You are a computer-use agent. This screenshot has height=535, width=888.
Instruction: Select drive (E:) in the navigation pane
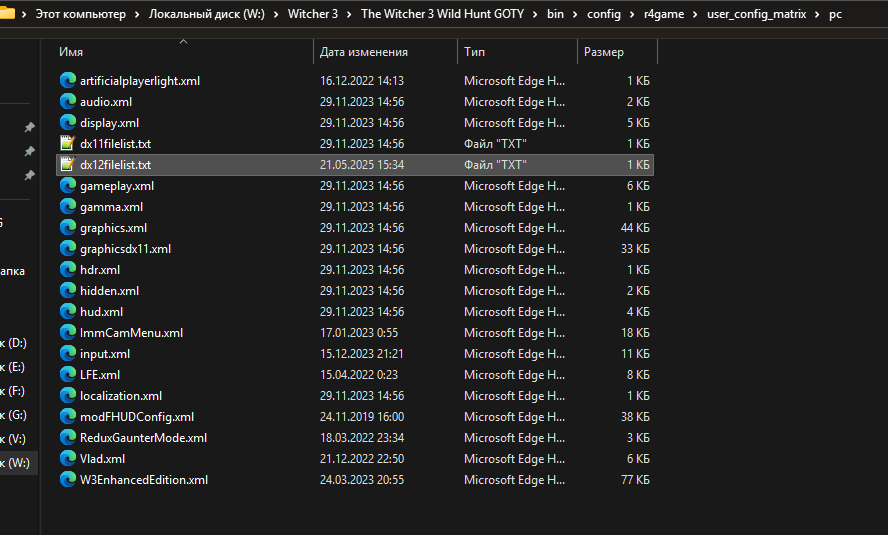[x=14, y=367]
